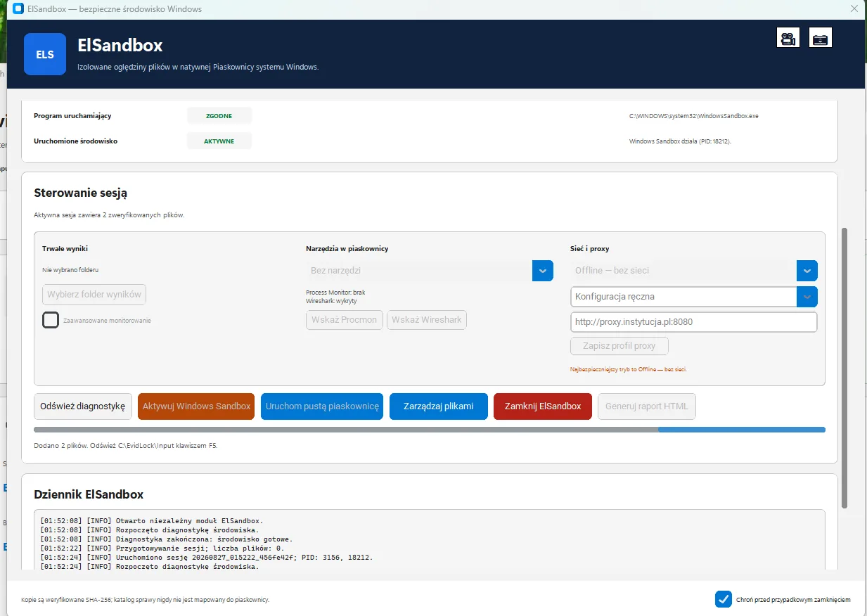Click 'Dodano 2 plików' status message
This screenshot has width=867, height=616.
click(x=126, y=446)
